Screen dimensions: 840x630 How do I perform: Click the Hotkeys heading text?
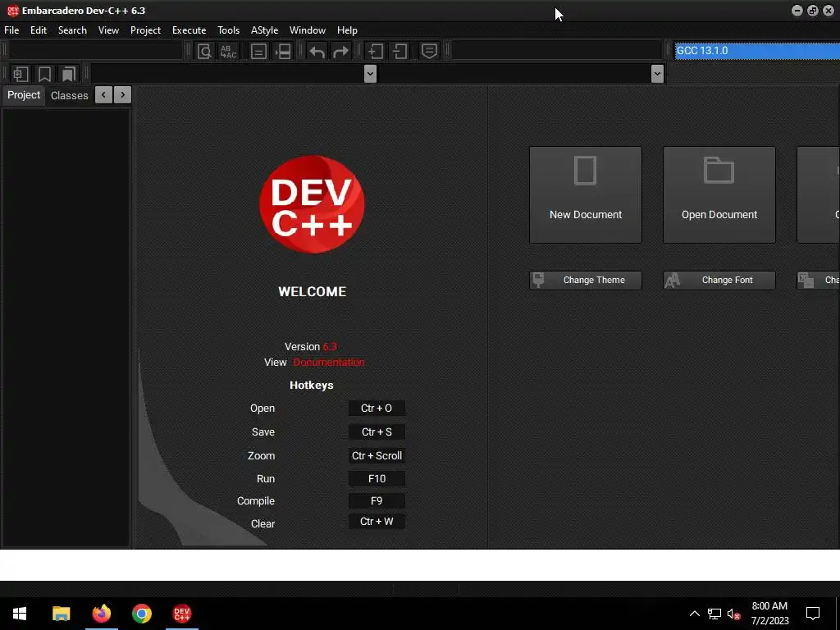point(312,386)
